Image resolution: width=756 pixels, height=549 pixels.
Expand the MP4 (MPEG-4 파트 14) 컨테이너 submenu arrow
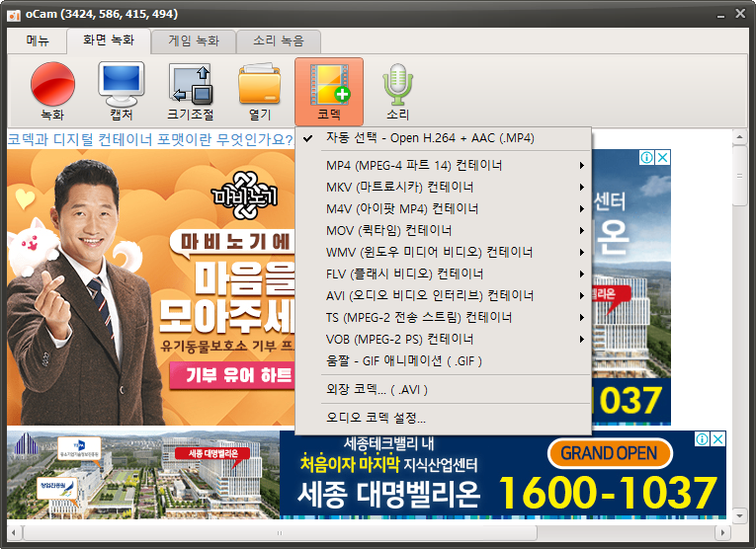[582, 166]
